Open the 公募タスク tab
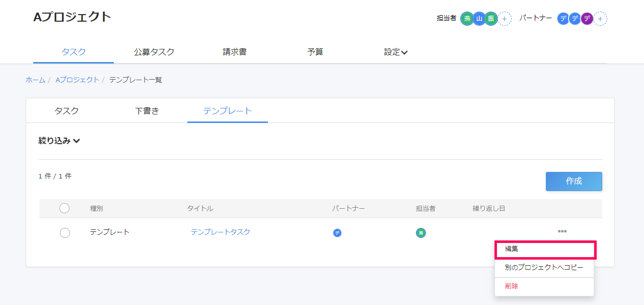This screenshot has width=644, height=305. coord(154,52)
